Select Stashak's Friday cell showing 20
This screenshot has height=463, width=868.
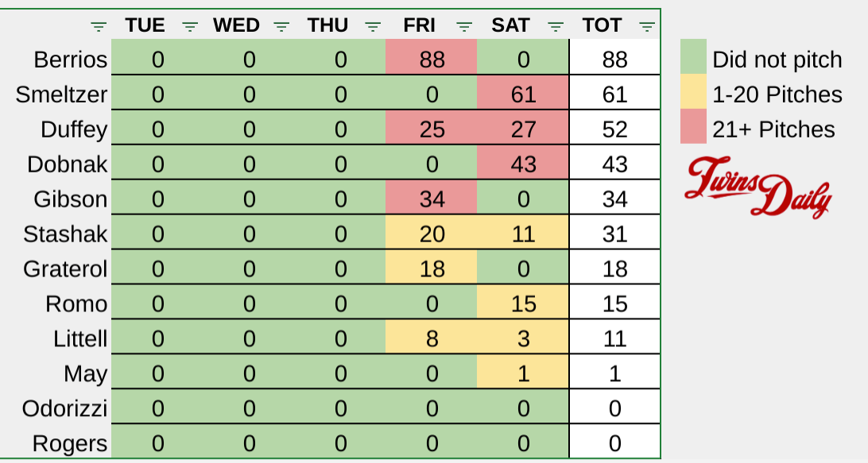432,233
